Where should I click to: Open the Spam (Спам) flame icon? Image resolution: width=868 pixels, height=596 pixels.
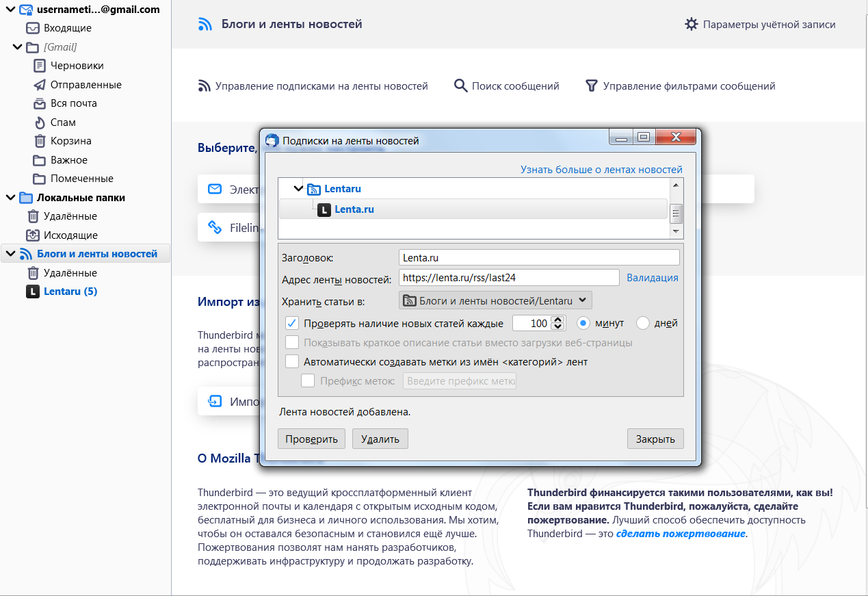point(40,122)
